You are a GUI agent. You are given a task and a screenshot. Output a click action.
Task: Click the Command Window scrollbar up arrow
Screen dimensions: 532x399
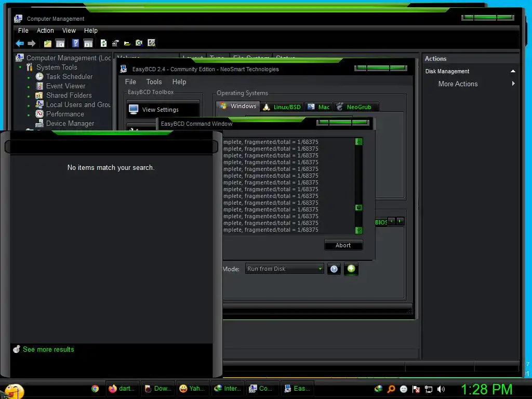358,141
